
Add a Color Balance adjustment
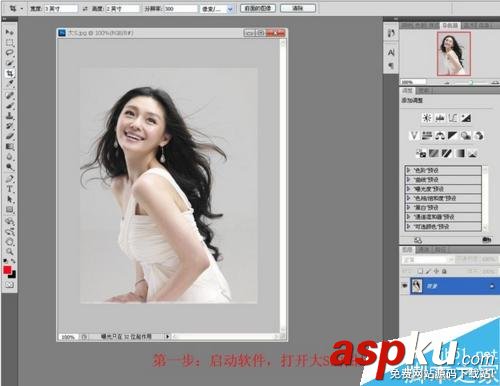pos(440,136)
